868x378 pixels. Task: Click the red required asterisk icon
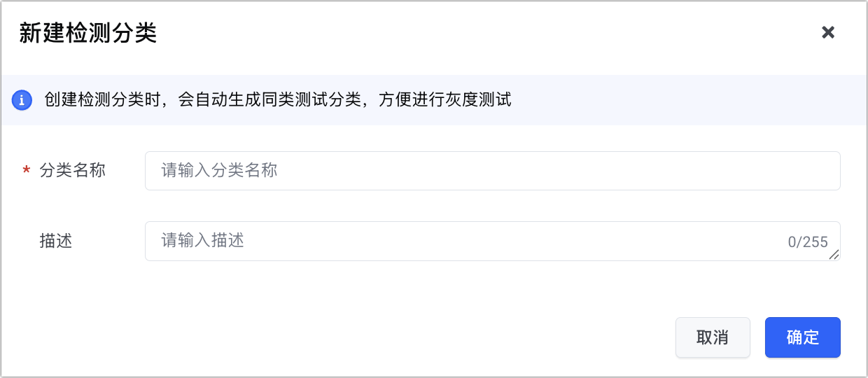point(27,170)
